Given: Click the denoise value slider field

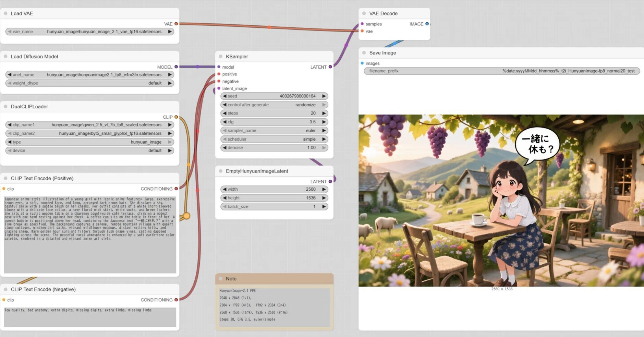Looking at the screenshot, I should click(274, 147).
